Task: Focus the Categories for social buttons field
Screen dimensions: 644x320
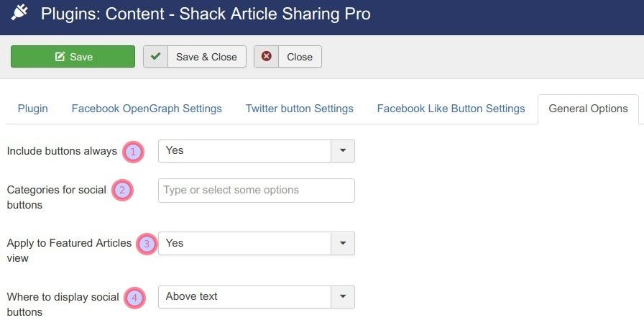Action: pos(257,190)
